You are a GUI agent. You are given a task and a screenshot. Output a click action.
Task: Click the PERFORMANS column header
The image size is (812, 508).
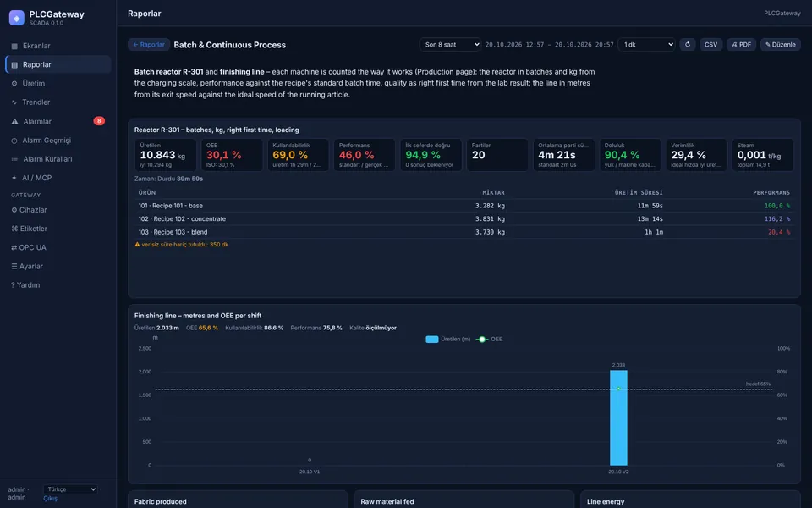tap(771, 193)
